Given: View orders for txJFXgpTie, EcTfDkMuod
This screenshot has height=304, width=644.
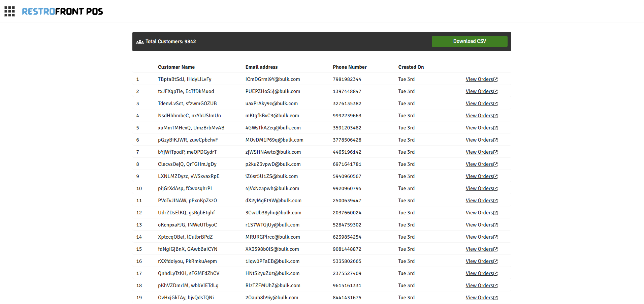Looking at the screenshot, I should click(482, 91).
